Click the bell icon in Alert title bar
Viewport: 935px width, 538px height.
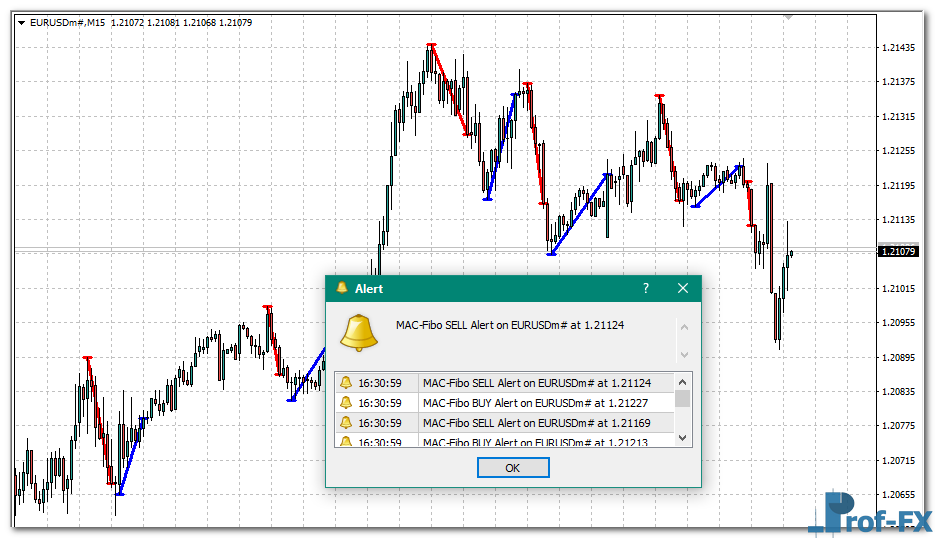pyautogui.click(x=342, y=288)
